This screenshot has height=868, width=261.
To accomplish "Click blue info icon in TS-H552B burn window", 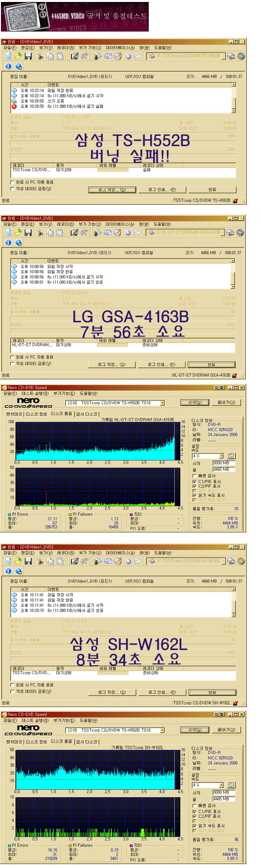I will point(8,66).
